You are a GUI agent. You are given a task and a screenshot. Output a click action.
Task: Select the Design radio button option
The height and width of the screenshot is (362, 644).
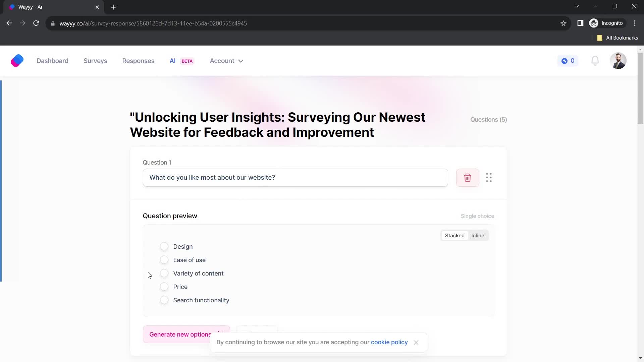pos(164,246)
